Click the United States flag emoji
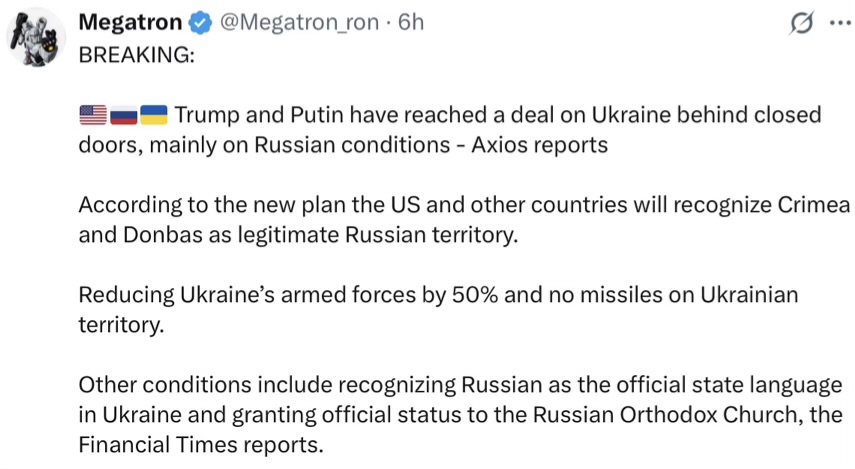The width and height of the screenshot is (855, 469). click(90, 113)
